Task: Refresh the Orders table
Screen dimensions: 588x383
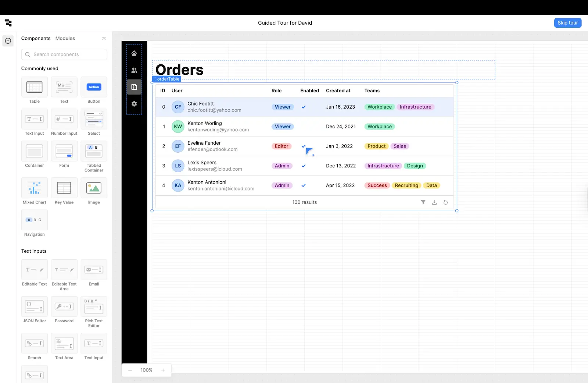Action: click(445, 202)
